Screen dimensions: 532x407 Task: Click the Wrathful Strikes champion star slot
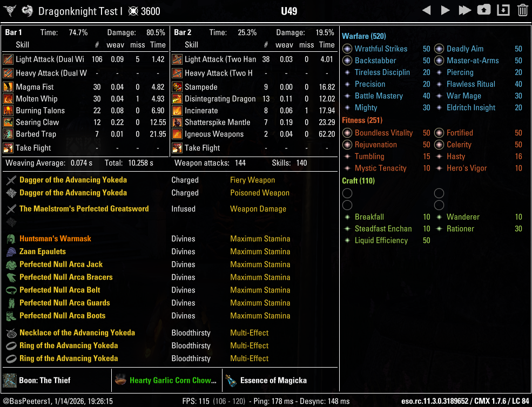[x=347, y=49]
